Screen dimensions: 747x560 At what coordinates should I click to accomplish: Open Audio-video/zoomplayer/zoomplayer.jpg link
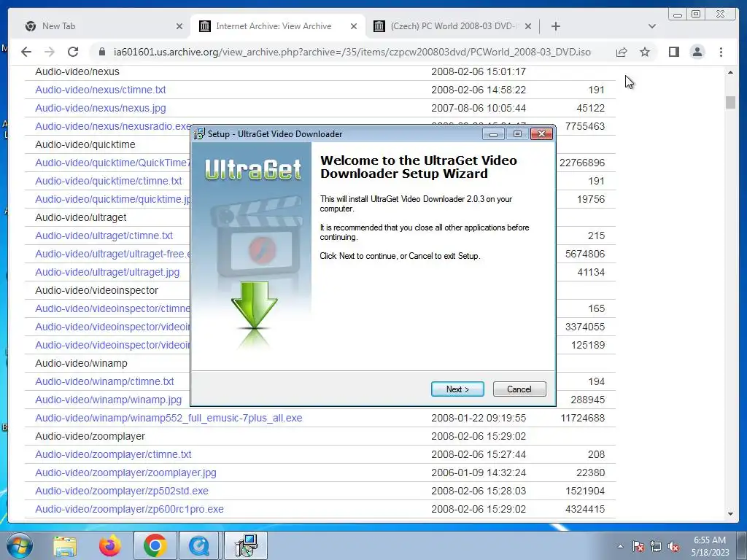click(x=125, y=472)
